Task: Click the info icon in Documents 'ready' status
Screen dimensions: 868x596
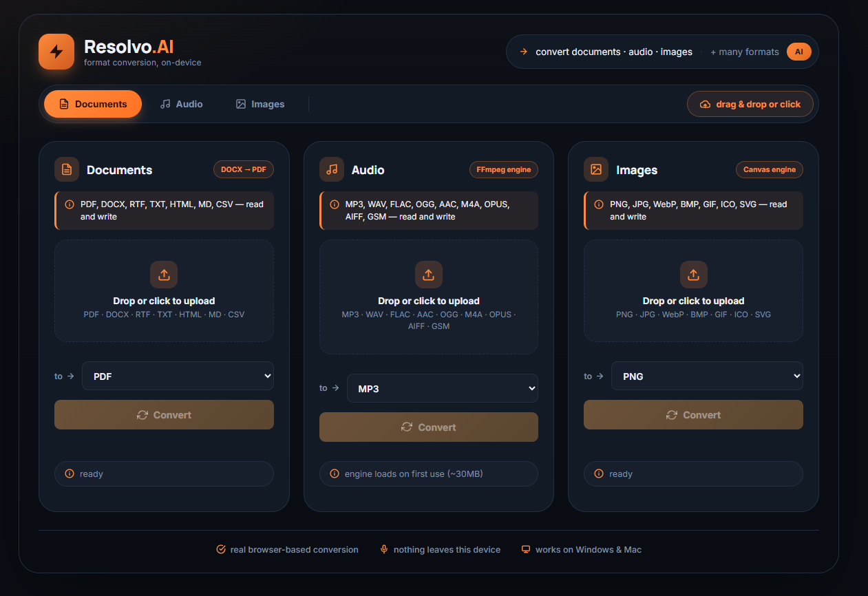Action: 70,474
